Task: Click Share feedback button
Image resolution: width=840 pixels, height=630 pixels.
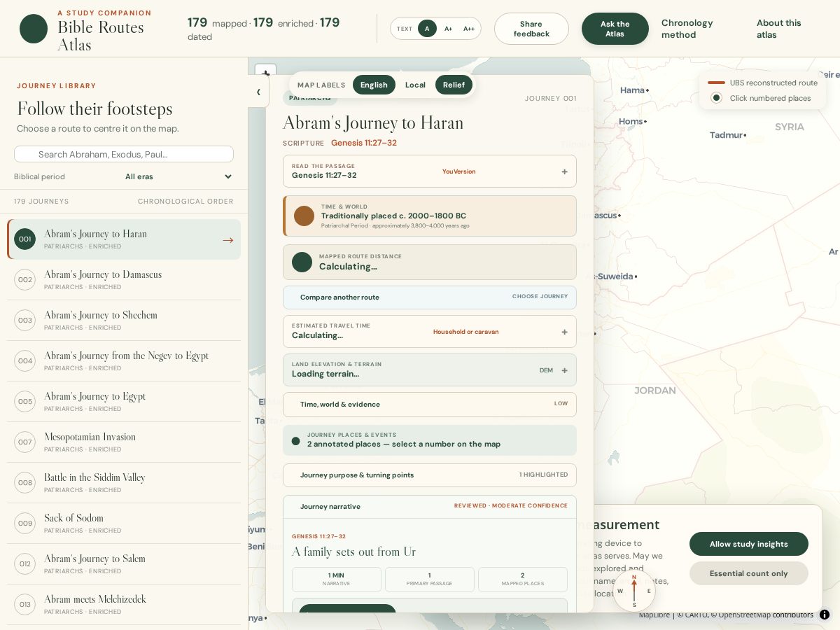Action: [531, 29]
